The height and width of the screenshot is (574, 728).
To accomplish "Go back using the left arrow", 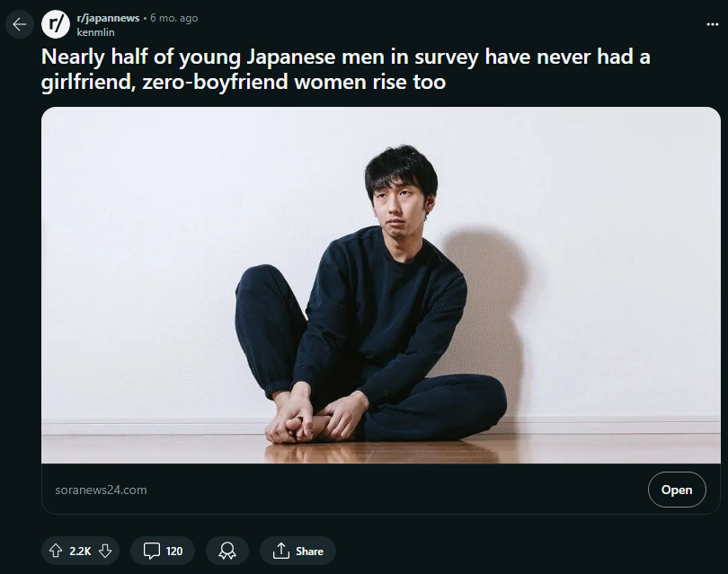I will point(20,24).
